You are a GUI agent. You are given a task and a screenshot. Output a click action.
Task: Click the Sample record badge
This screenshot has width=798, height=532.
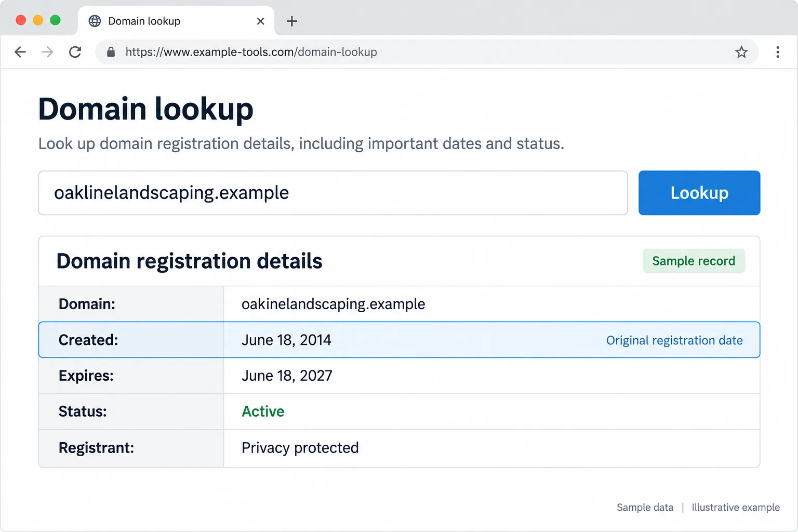(694, 261)
